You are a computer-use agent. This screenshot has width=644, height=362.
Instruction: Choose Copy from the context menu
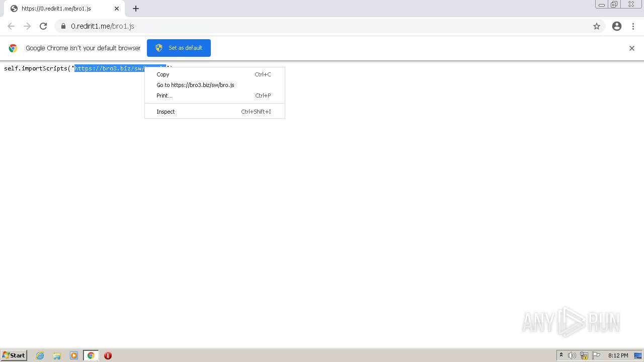click(215, 74)
